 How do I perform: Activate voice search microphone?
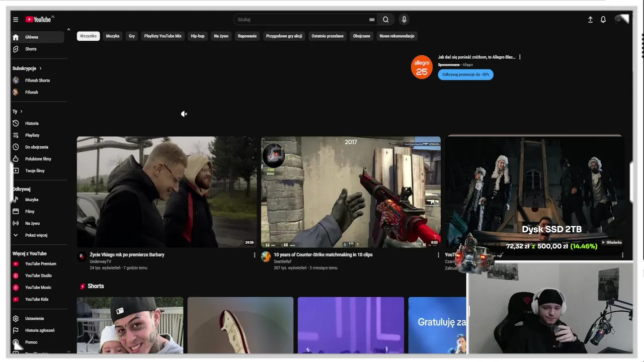404,20
